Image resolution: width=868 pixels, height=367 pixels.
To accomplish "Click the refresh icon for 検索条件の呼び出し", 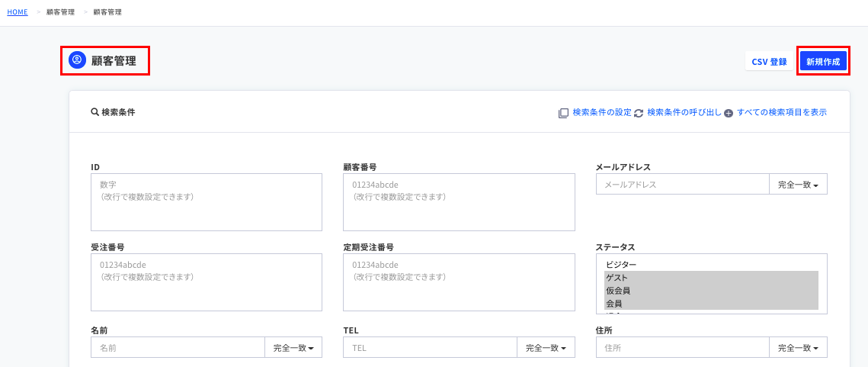I will click(x=639, y=113).
